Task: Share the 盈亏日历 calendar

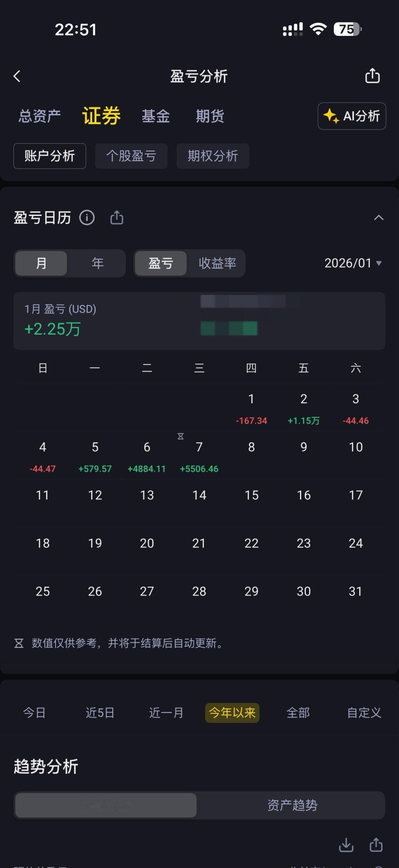Action: pyautogui.click(x=117, y=217)
